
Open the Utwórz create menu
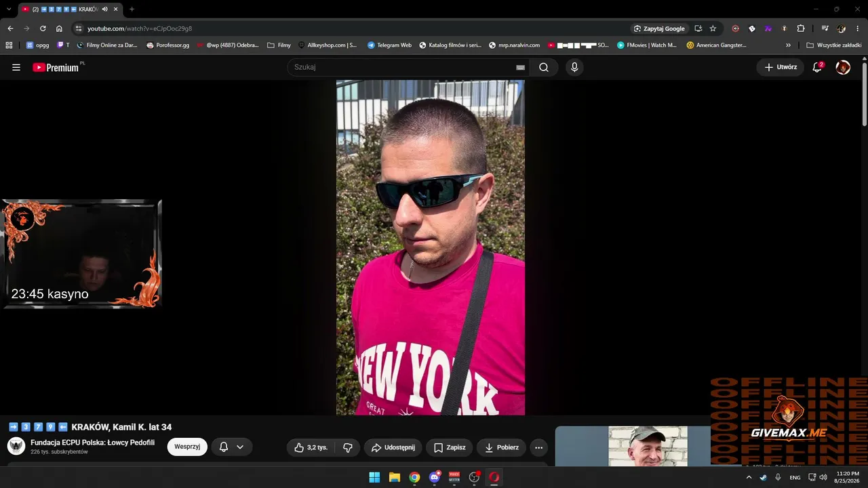[x=781, y=67]
